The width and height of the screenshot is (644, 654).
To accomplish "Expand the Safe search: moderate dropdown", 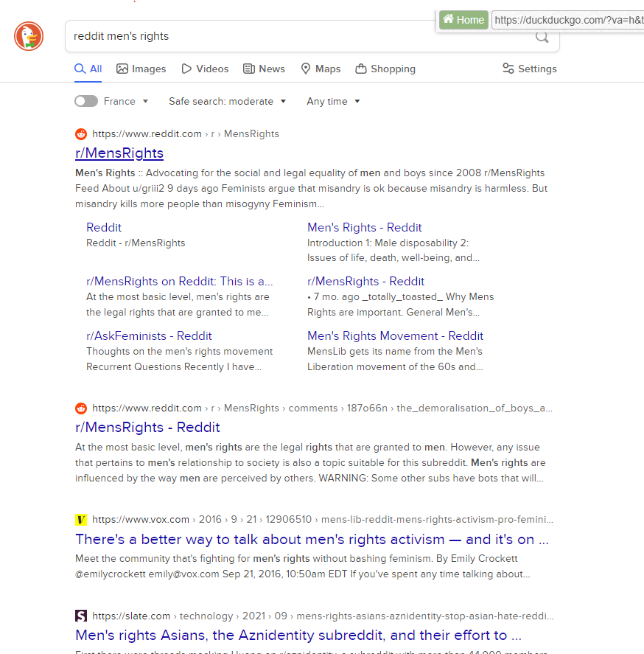I will [x=227, y=101].
